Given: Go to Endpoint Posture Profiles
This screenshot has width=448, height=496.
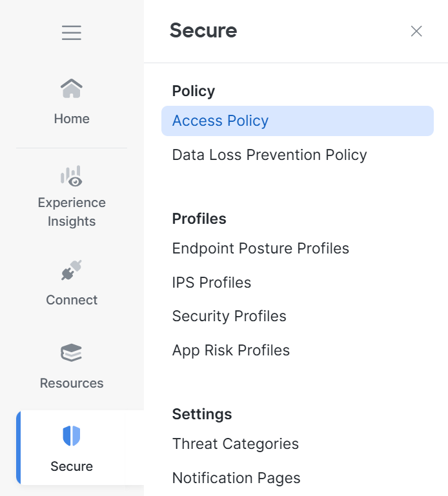Looking at the screenshot, I should (x=260, y=249).
